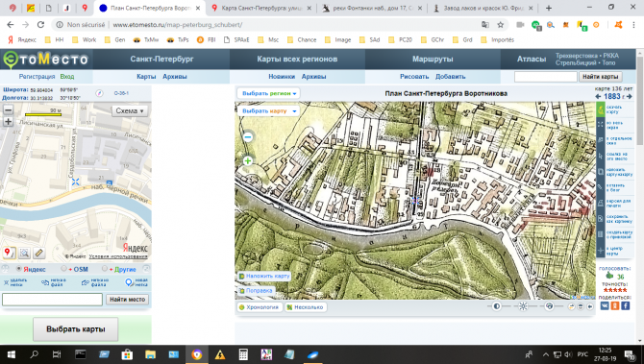Open the Атласы menu
The width and height of the screenshot is (644, 364).
(x=532, y=60)
